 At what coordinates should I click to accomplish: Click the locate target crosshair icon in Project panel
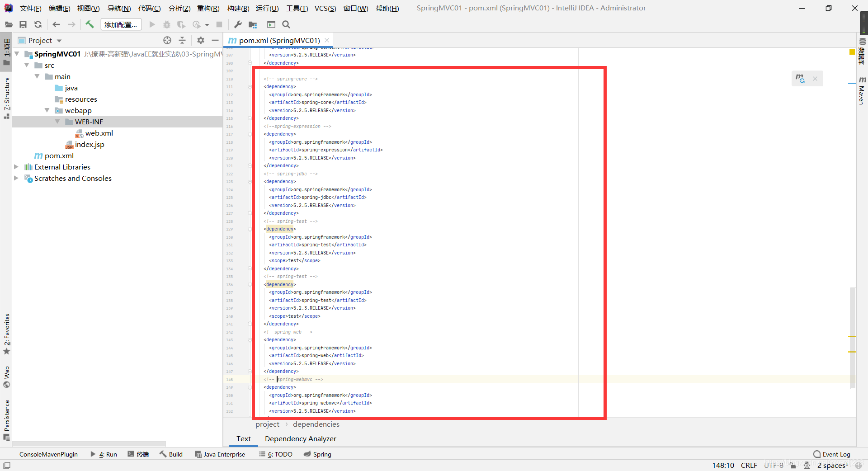coord(167,40)
